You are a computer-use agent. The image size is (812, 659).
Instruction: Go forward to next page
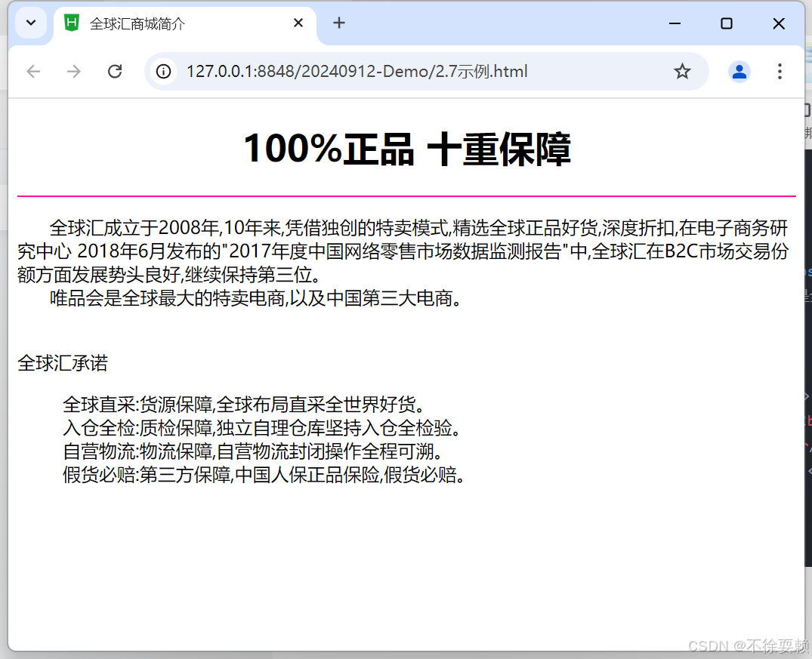74,72
